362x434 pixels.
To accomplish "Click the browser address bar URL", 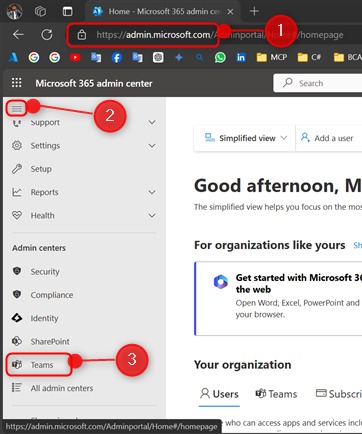I will tap(220, 35).
